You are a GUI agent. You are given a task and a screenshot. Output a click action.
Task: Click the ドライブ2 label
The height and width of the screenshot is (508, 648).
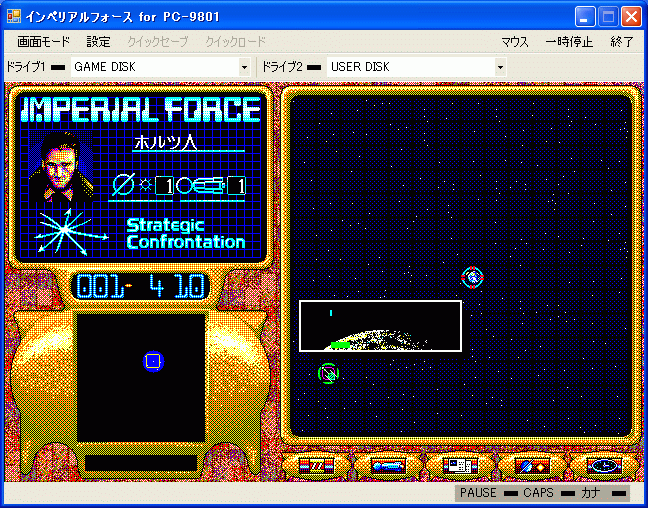pos(283,67)
